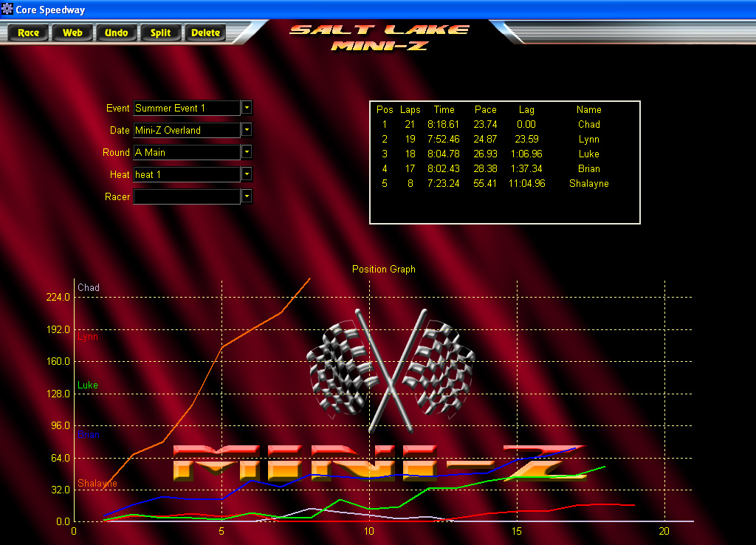The width and height of the screenshot is (756, 545).
Task: Click Chad's lap count 21
Action: coord(410,124)
